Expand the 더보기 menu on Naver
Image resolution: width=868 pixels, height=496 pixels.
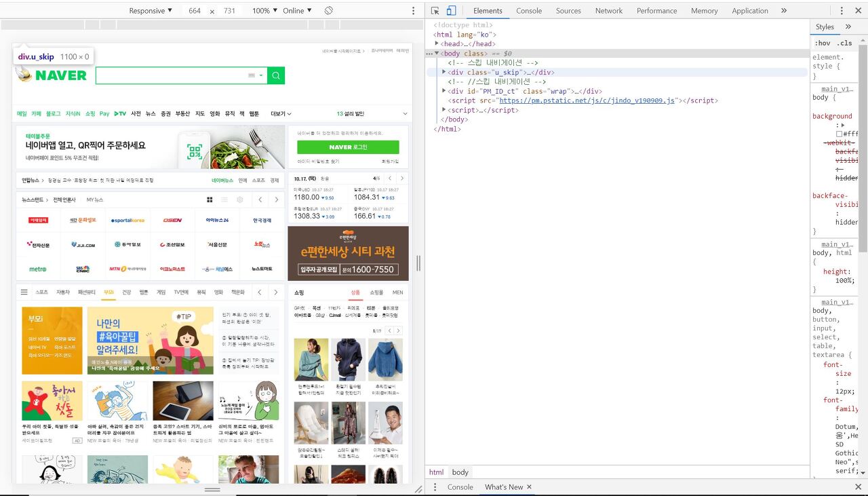coord(281,113)
